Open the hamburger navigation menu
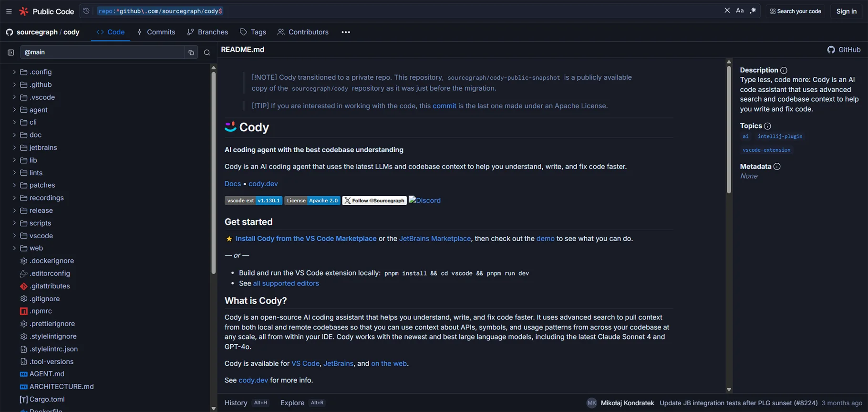This screenshot has height=412, width=868. coord(9,11)
